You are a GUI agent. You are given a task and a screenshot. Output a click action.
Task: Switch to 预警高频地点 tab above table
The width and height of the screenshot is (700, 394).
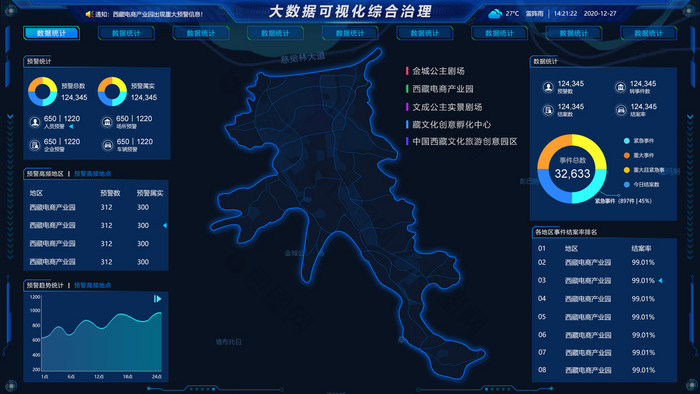pyautogui.click(x=92, y=174)
